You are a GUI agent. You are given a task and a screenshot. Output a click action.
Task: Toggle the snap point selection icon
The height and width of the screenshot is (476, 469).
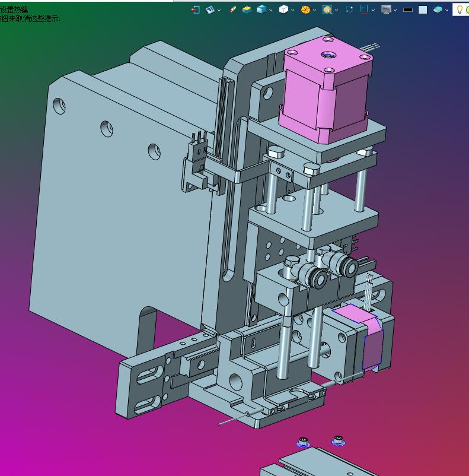point(349,10)
